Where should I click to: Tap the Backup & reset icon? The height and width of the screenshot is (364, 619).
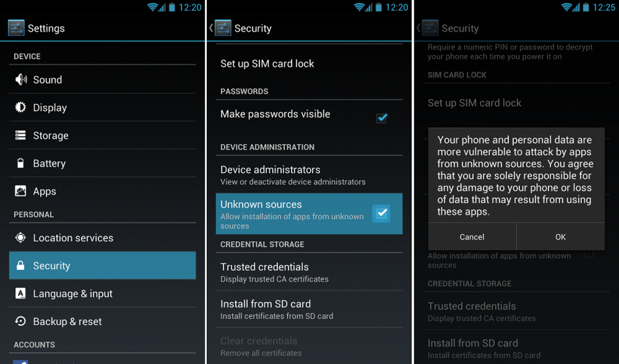coord(21,321)
